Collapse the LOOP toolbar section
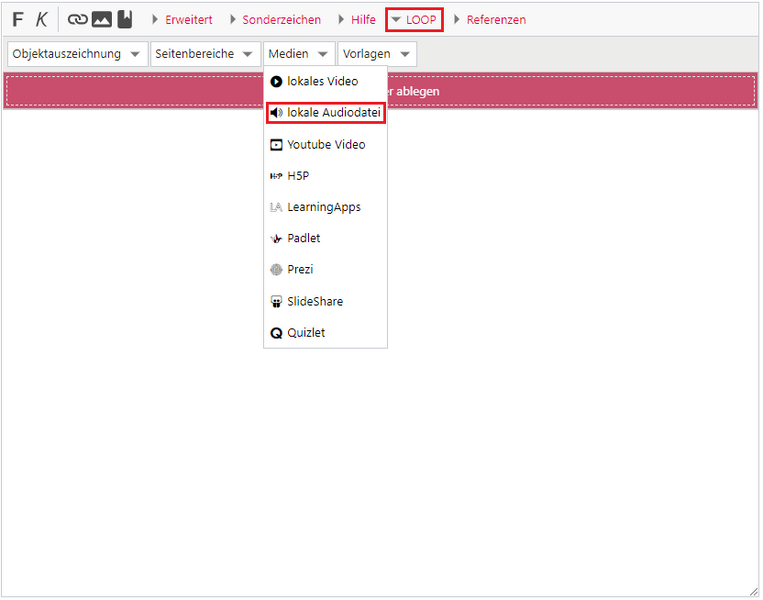The width and height of the screenshot is (763, 600). (414, 20)
